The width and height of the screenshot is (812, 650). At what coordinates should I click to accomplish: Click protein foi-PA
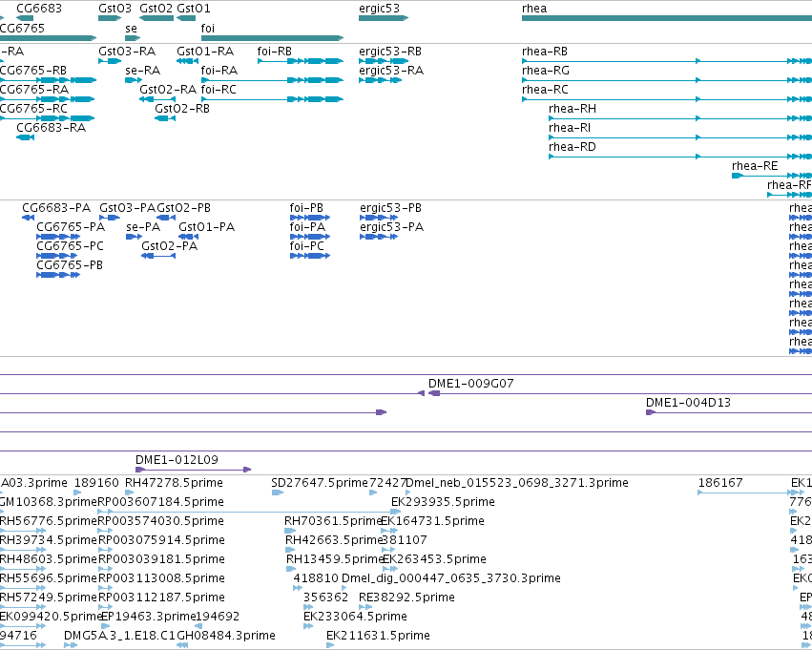click(x=310, y=237)
